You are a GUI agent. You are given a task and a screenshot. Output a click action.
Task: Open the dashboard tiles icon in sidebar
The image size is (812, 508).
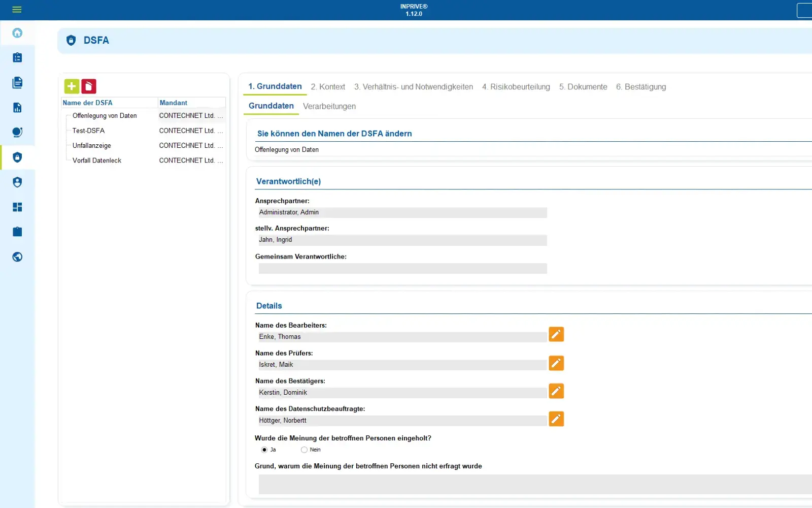click(x=17, y=207)
